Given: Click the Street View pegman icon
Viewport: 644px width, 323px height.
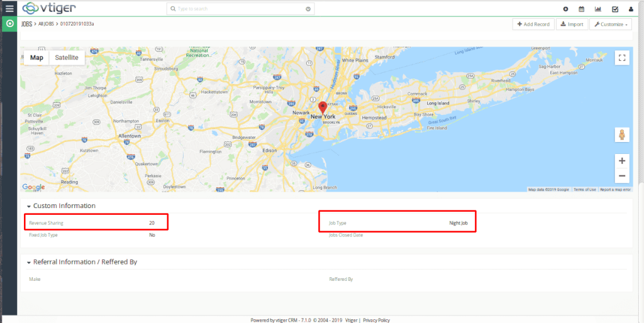Looking at the screenshot, I should click(621, 135).
